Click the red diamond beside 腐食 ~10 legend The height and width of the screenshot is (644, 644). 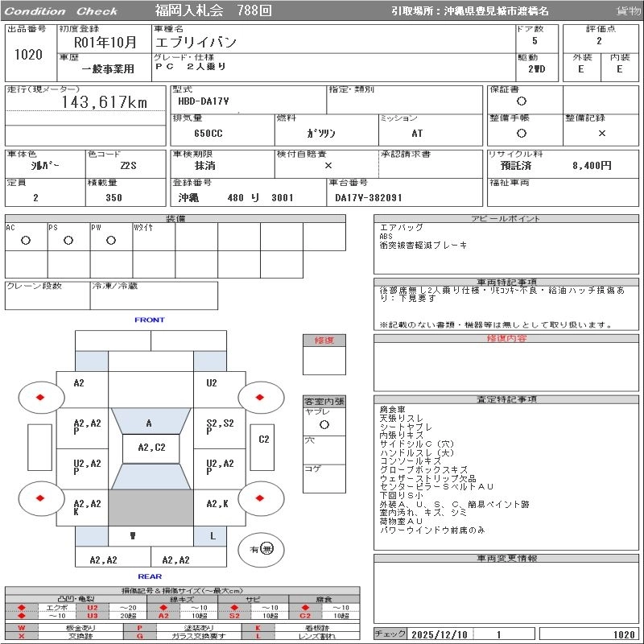(x=305, y=608)
